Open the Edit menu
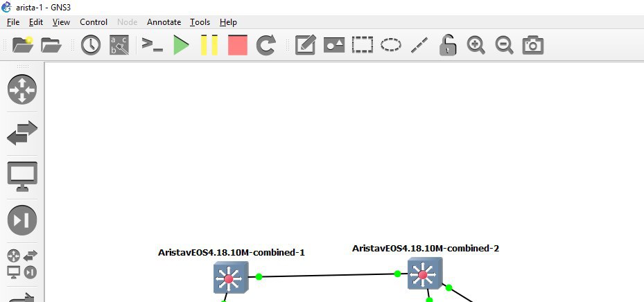 (x=36, y=22)
